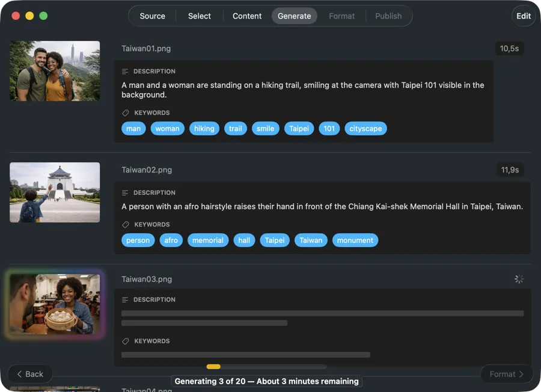Select the Taiwan01.png hiking couple thumbnail

[55, 71]
